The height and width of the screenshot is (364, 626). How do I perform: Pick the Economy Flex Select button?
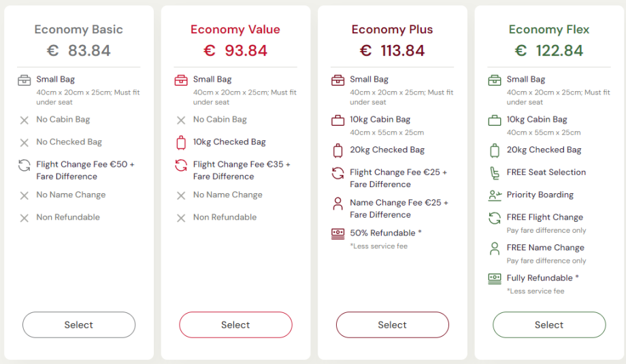pyautogui.click(x=549, y=325)
